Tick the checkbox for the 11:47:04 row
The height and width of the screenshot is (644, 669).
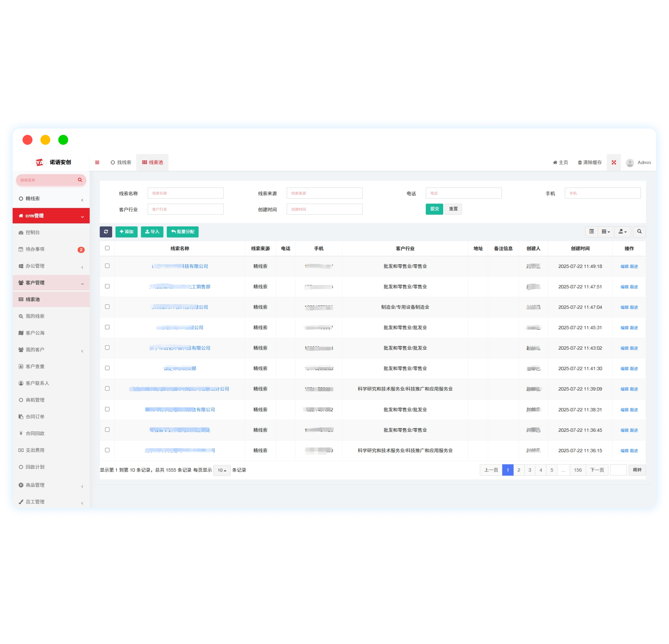coord(107,307)
